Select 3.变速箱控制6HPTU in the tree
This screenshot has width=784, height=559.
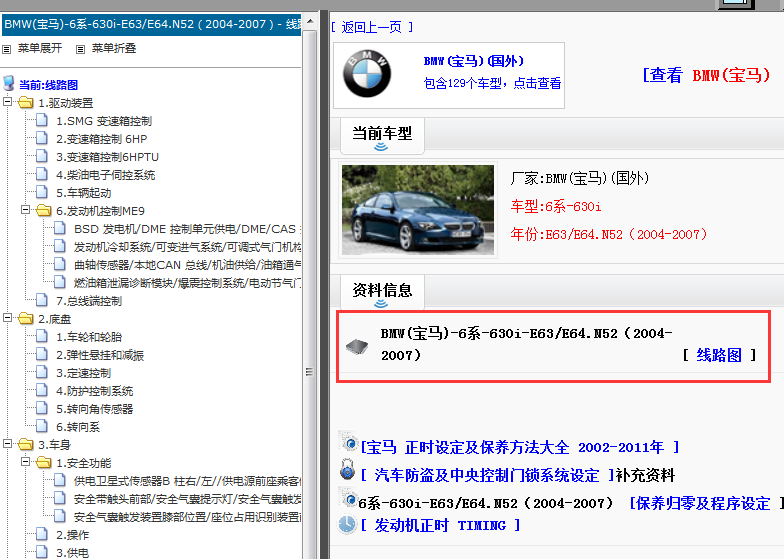coord(108,158)
